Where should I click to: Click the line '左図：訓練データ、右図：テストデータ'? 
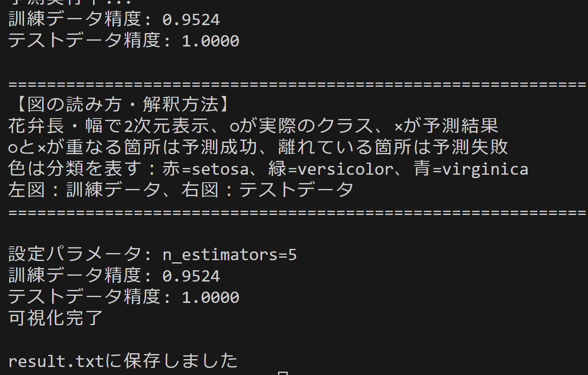(x=181, y=190)
